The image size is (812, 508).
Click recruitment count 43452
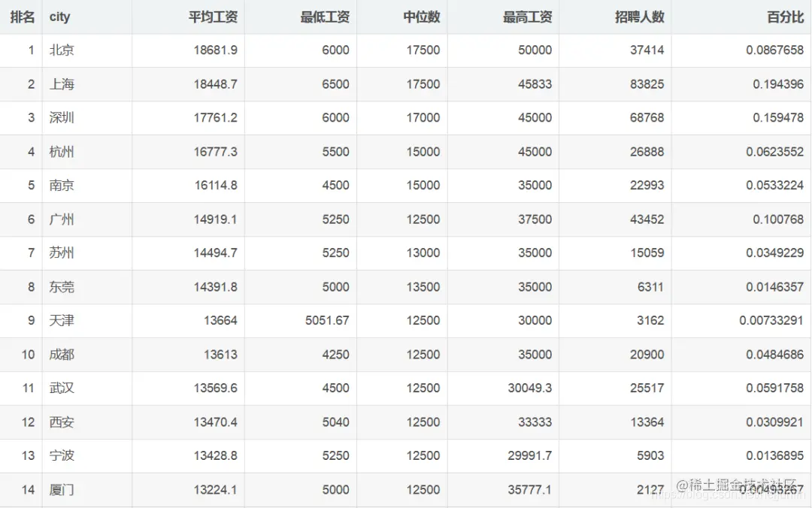pos(647,219)
